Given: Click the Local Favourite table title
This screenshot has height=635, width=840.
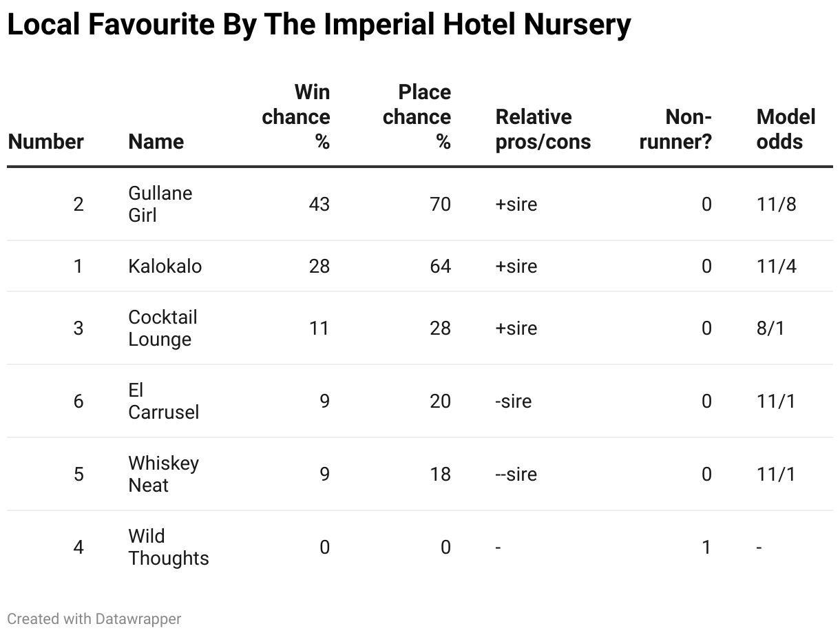Looking at the screenshot, I should point(319,25).
